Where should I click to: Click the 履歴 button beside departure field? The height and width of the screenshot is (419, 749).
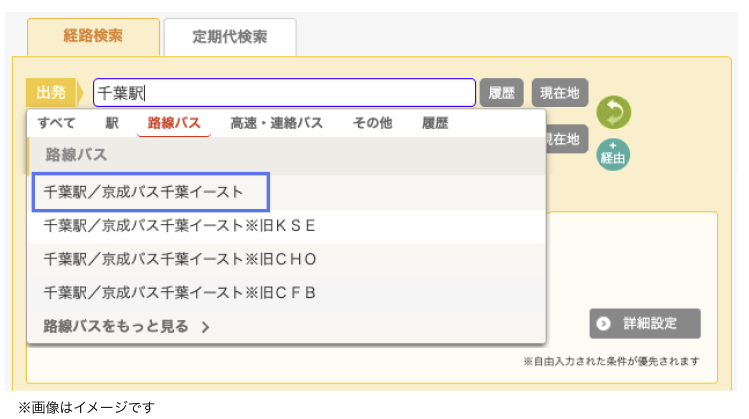point(502,93)
